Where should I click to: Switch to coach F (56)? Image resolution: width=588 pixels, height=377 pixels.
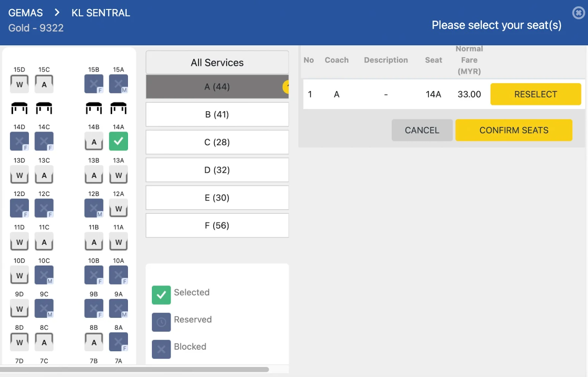click(x=217, y=225)
